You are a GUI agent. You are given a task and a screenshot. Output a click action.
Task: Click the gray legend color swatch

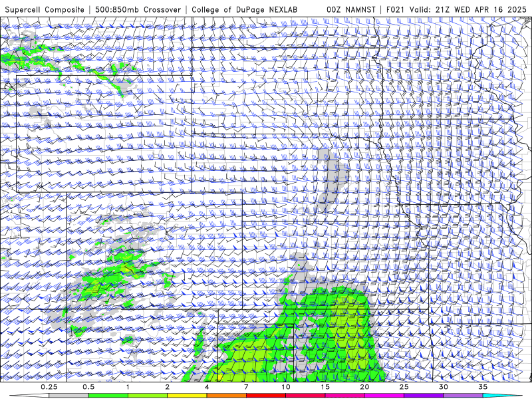tap(68, 396)
